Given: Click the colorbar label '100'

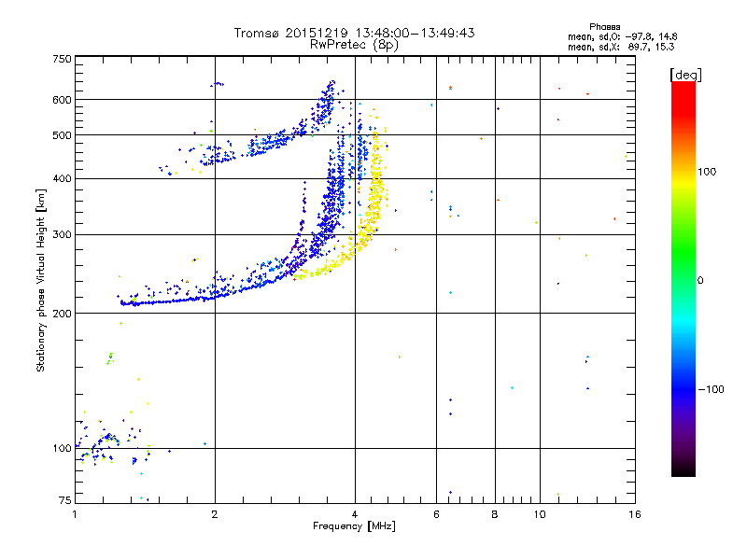Looking at the screenshot, I should (707, 172).
